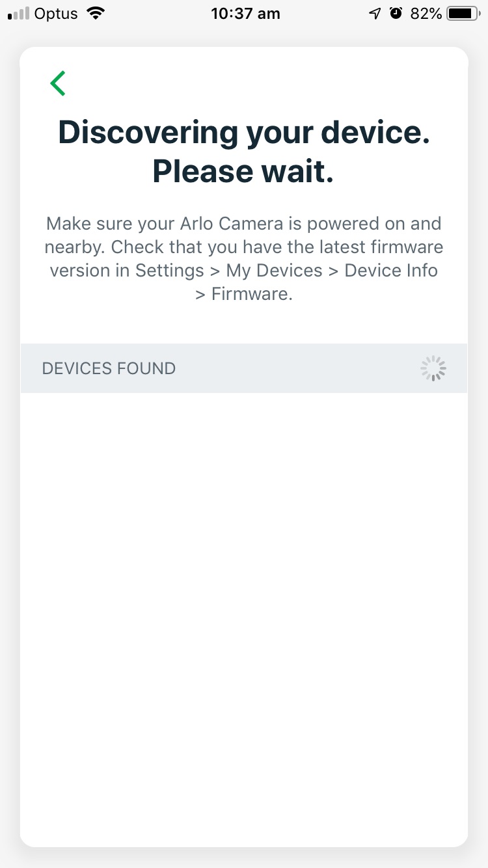Select the DEVICES FOUND section header
488x868 pixels.
click(109, 368)
